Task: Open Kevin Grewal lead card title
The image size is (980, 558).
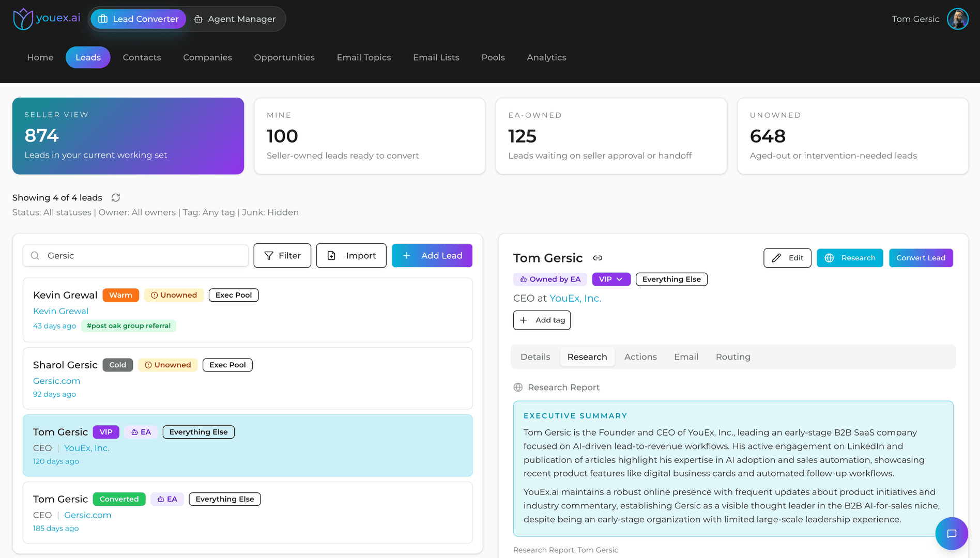Action: click(65, 295)
